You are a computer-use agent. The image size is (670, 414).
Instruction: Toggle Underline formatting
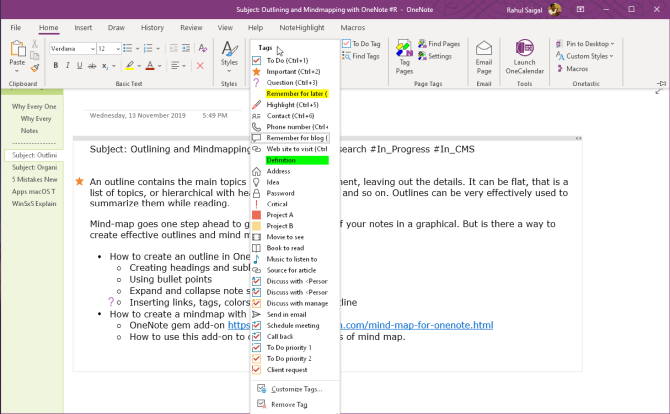79,65
